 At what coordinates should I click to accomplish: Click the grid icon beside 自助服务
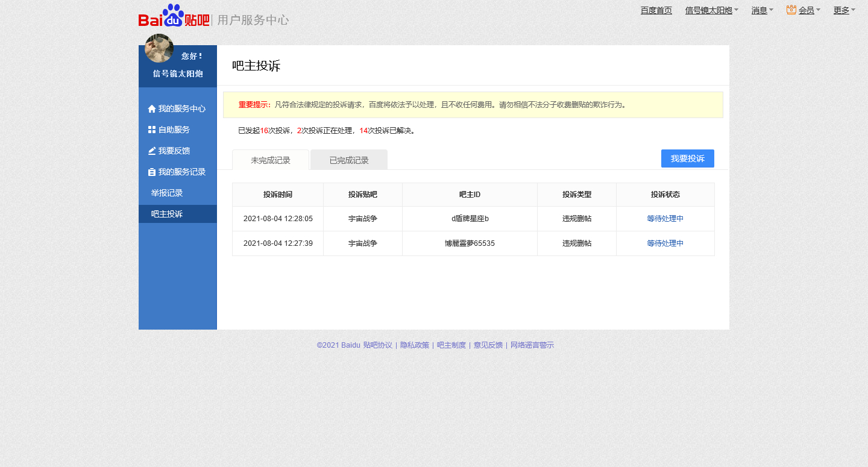(x=152, y=130)
